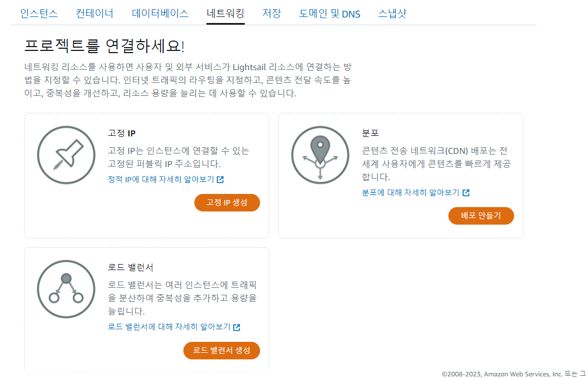Go to the 데이터베이스 tab
The width and height of the screenshot is (588, 378).
(160, 14)
